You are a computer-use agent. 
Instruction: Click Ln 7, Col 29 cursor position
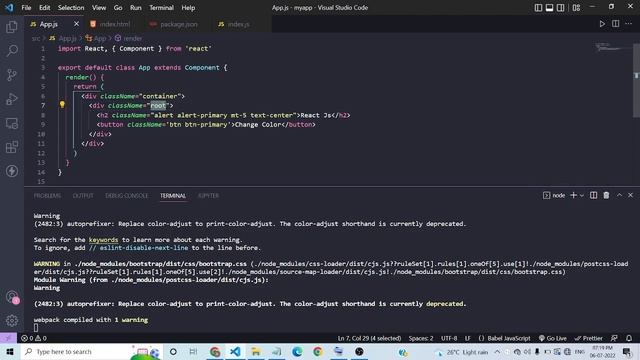[x=369, y=338]
